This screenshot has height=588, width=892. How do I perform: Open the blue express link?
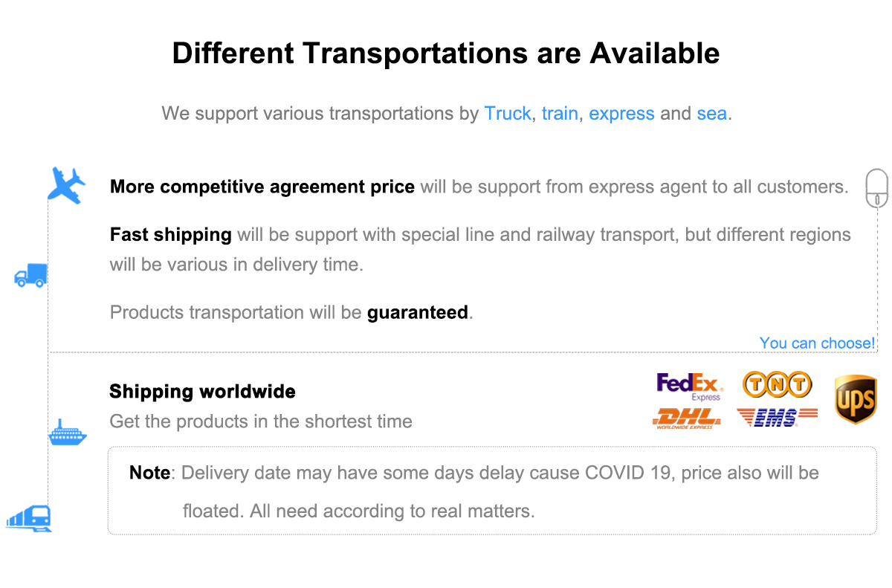pos(621,114)
